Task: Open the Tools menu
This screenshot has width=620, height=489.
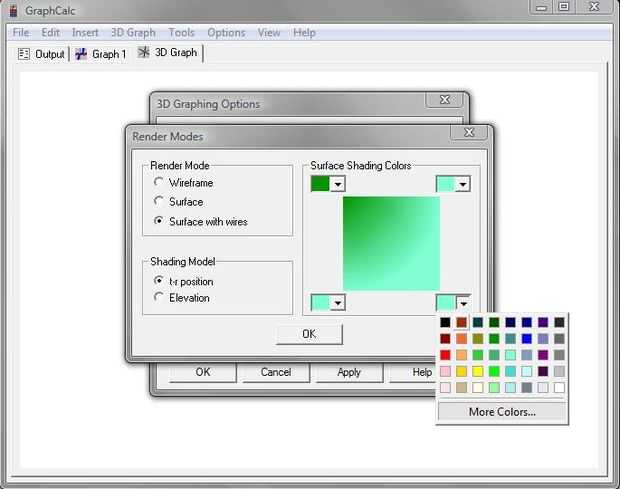Action: pos(181,32)
